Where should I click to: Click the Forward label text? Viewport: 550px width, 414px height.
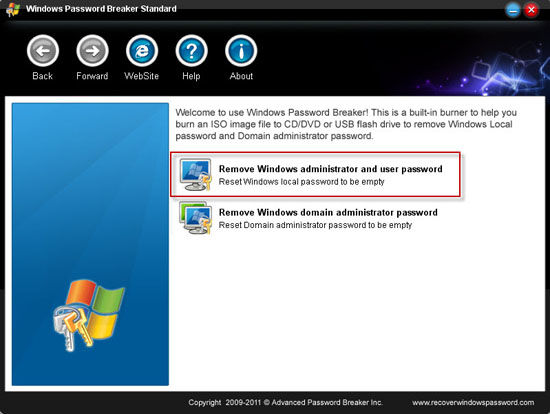[x=92, y=76]
